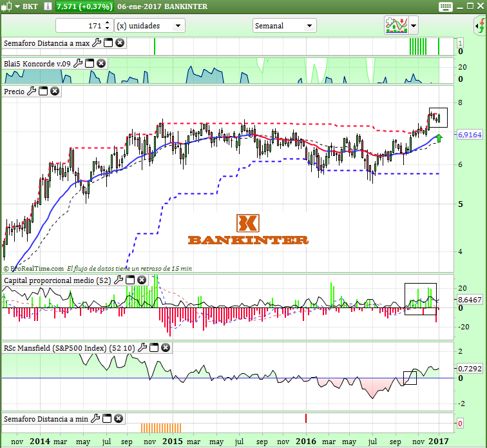
Task: Click the 2015 label on time axis
Action: (x=173, y=441)
